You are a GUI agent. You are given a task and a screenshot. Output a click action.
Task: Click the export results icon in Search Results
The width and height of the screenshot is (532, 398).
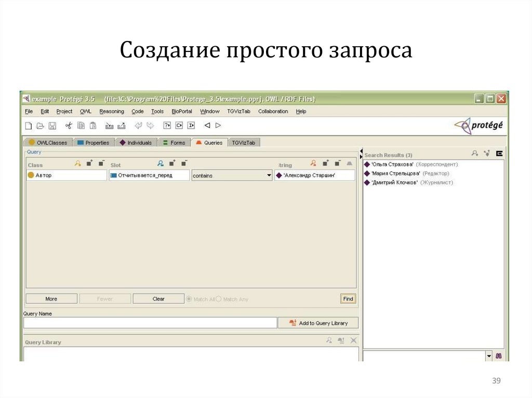pos(499,154)
